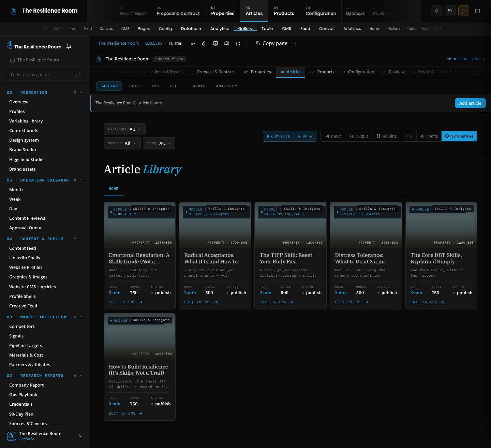Image resolution: width=491 pixels, height=448 pixels.
Task: Open the Input button in the toolbar
Action: coord(333,136)
